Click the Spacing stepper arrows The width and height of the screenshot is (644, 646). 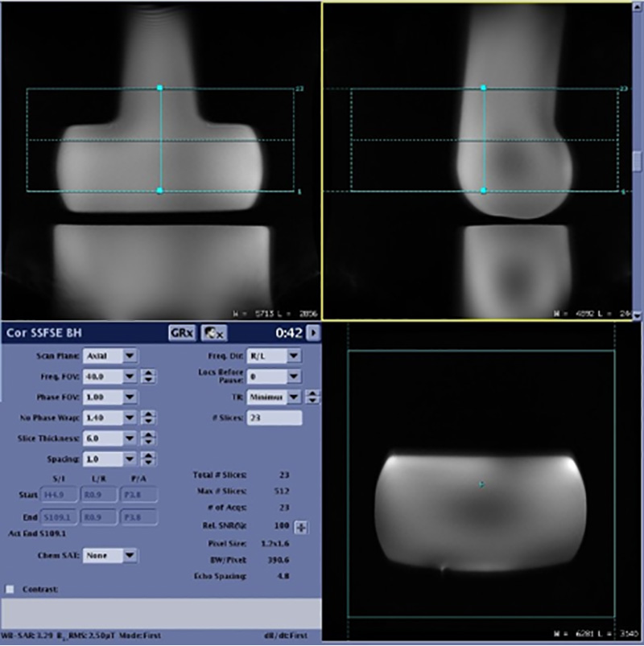148,459
